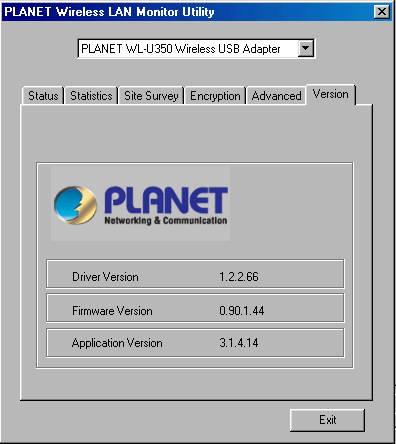Click the PLANET WL-U350 adapter combo box
The height and width of the screenshot is (444, 396).
click(196, 49)
